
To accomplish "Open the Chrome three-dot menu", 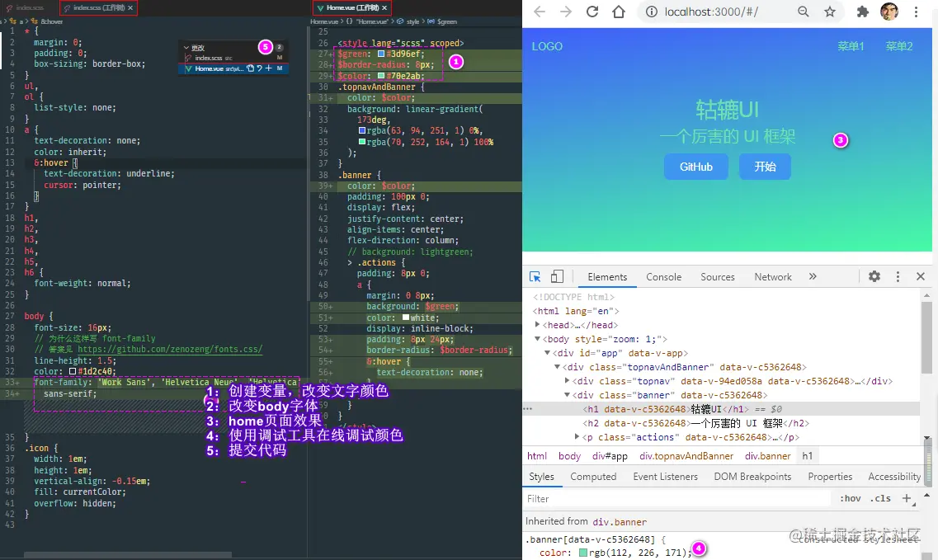I will (x=916, y=12).
